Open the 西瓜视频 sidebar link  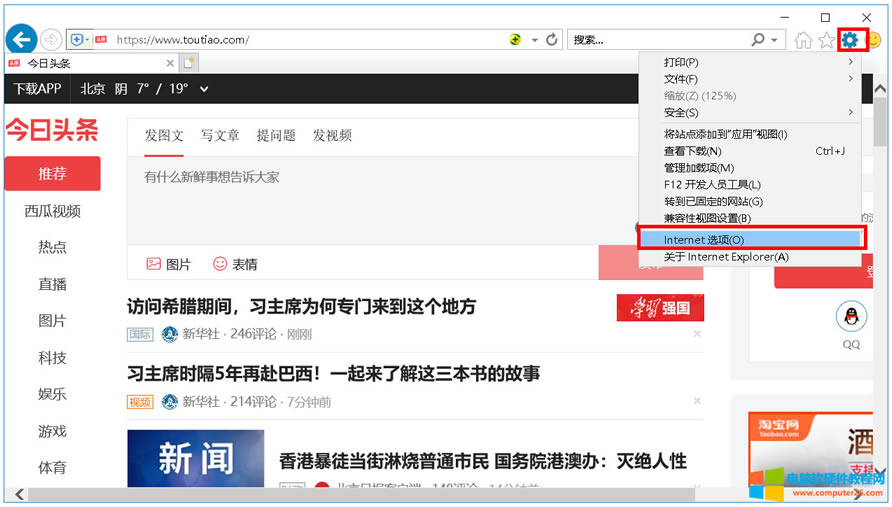pyautogui.click(x=52, y=211)
